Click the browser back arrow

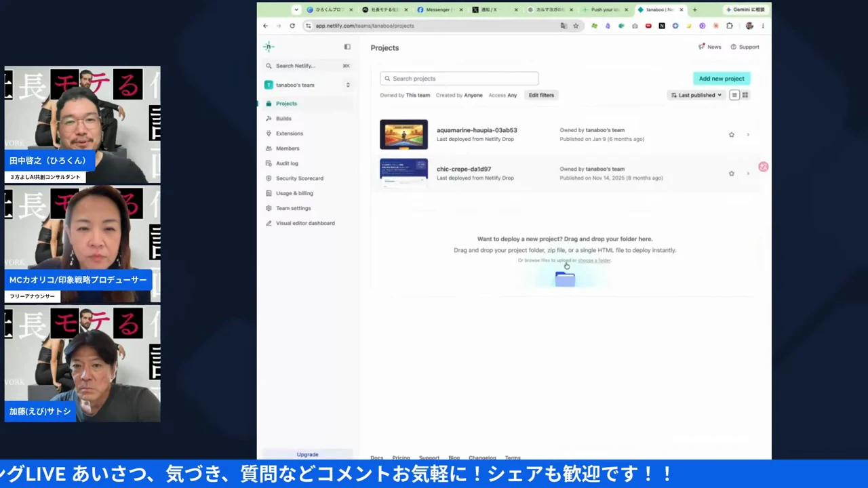coord(266,26)
